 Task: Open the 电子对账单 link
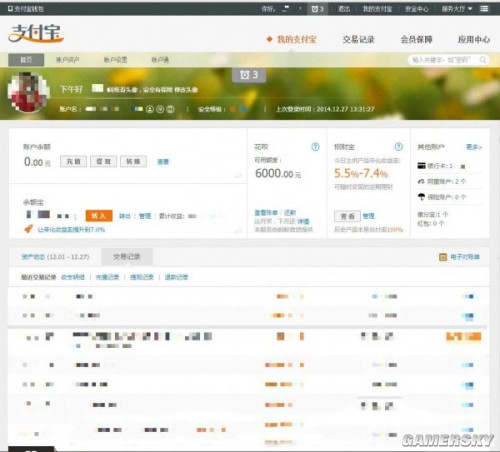[465, 257]
